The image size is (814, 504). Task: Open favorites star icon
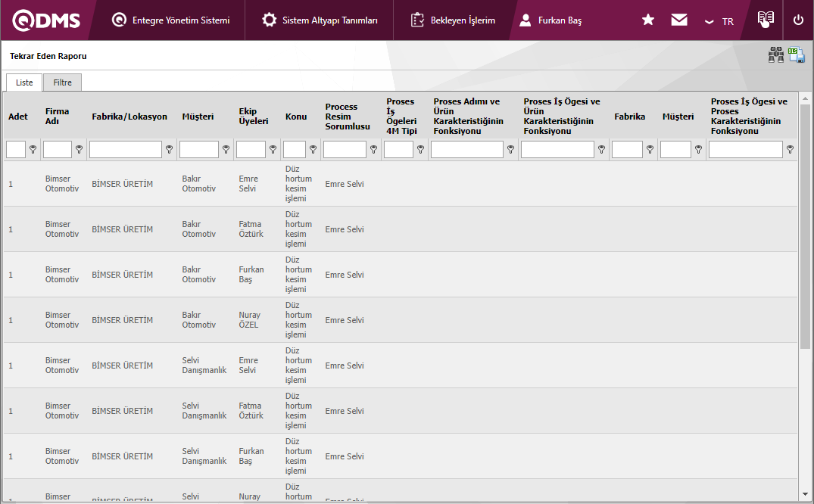pyautogui.click(x=648, y=20)
